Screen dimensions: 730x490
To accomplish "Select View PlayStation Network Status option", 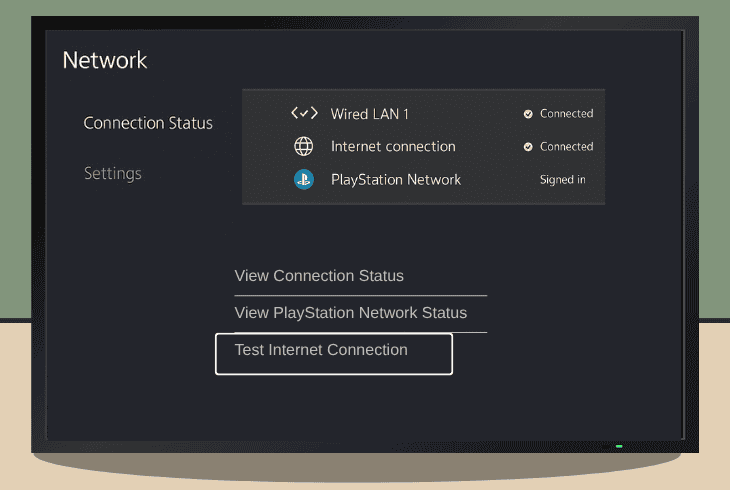I will pos(351,313).
